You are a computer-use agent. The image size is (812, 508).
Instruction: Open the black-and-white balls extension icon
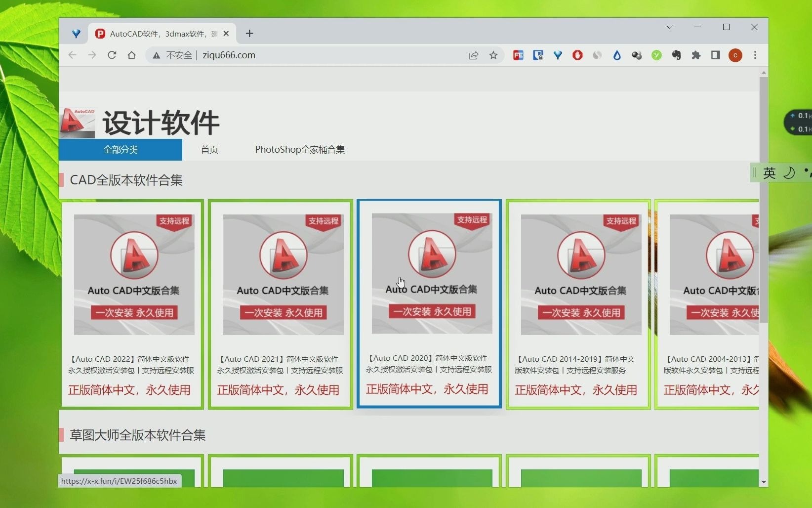pyautogui.click(x=637, y=55)
